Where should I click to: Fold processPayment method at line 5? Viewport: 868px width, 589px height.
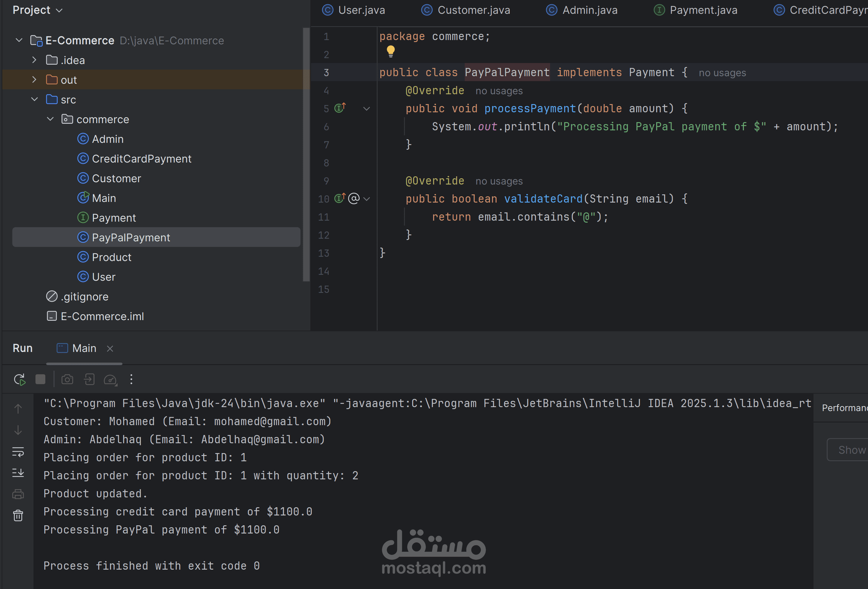click(x=367, y=109)
